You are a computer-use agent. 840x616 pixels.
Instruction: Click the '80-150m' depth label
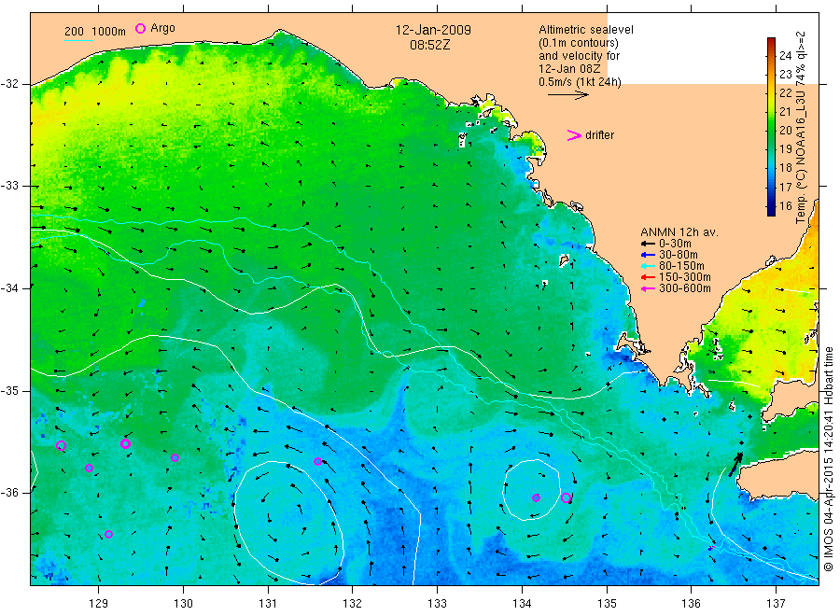pyautogui.click(x=681, y=266)
